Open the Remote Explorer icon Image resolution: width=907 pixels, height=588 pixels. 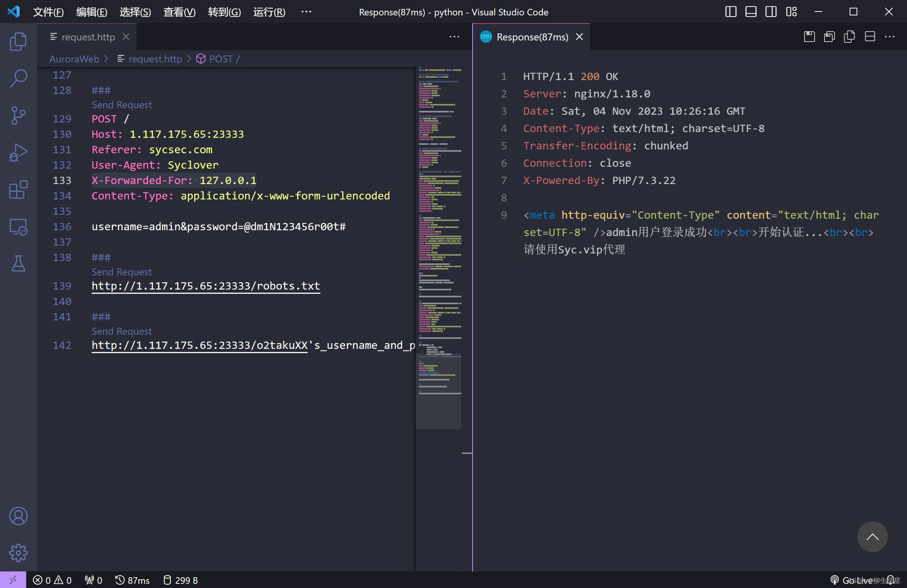tap(18, 227)
